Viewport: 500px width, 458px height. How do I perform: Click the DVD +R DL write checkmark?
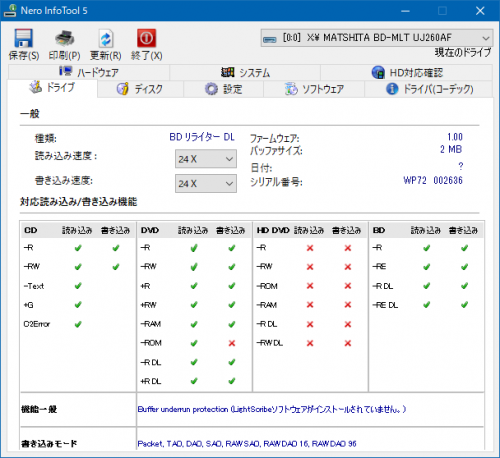coord(232,381)
